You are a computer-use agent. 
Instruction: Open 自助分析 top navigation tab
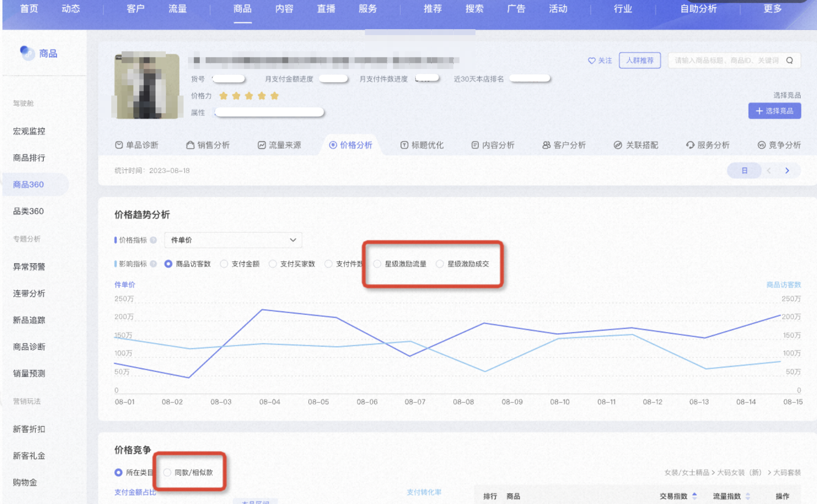point(698,8)
